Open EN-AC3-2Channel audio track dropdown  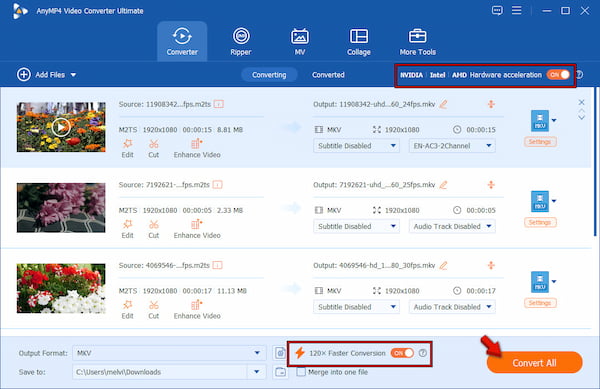tap(452, 146)
